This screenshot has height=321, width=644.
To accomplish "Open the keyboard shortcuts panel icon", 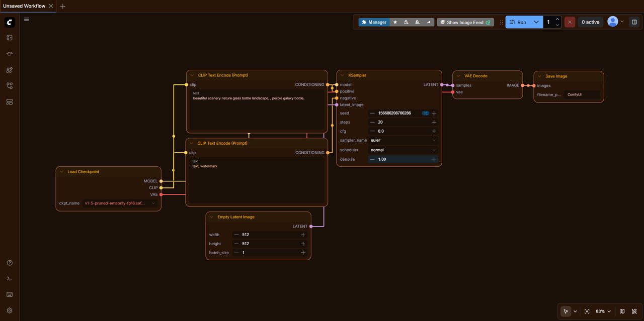I will point(10,294).
